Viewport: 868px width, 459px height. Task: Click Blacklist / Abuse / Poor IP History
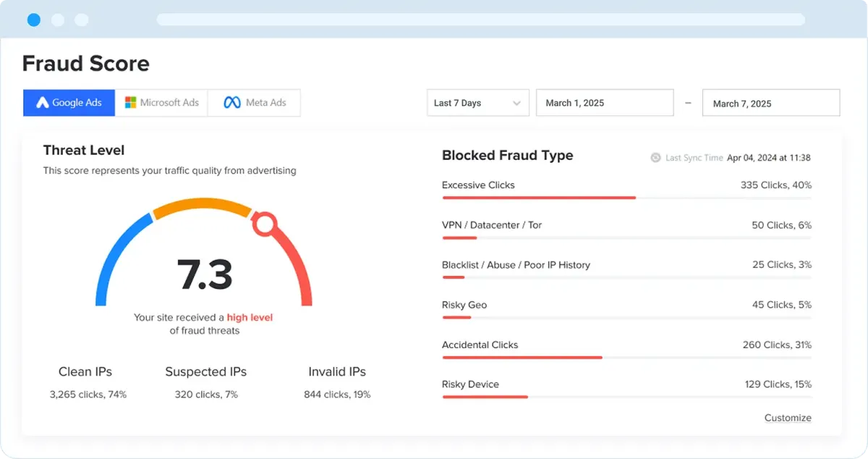(516, 265)
